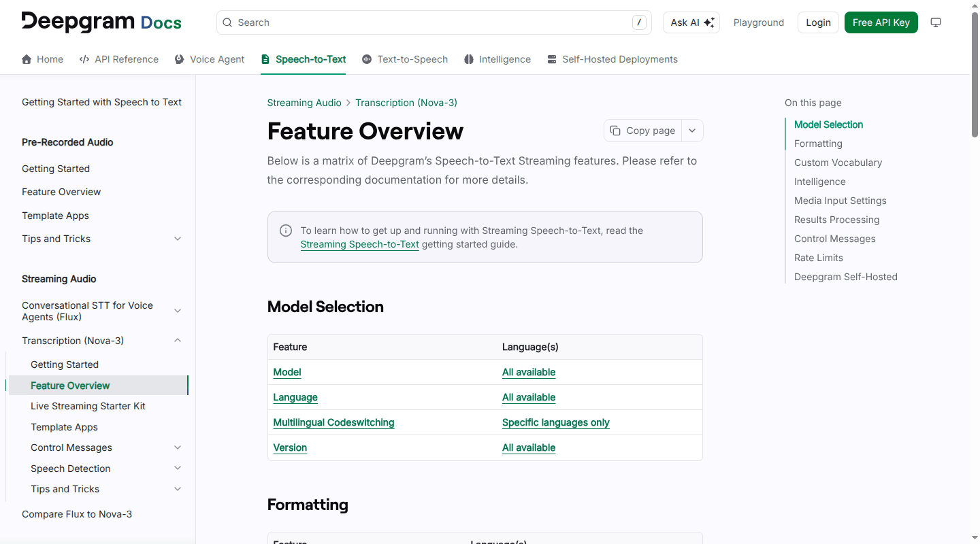Click the Version feature link
Image resolution: width=980 pixels, height=544 pixels.
click(x=290, y=447)
